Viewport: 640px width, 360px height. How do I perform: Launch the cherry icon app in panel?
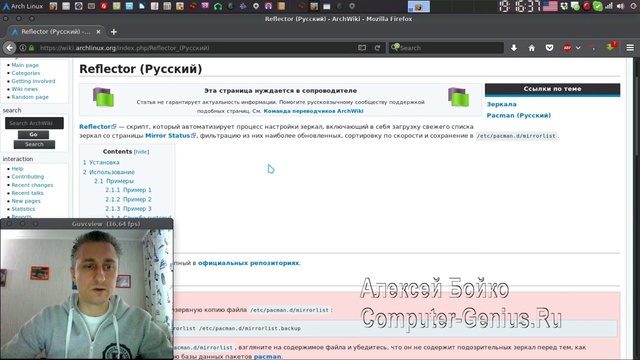[193, 6]
